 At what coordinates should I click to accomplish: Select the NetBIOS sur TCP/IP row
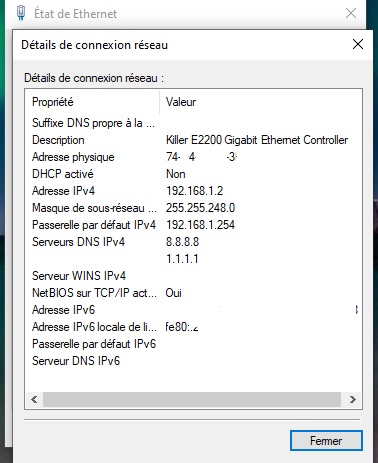point(193,293)
